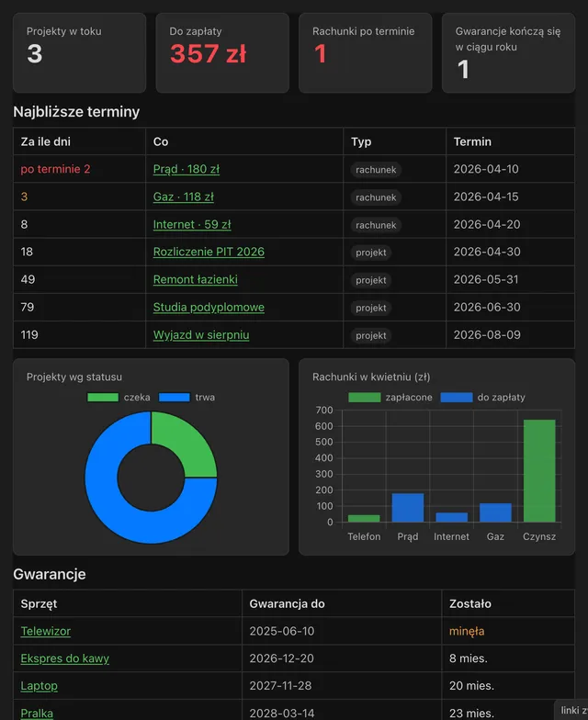The image size is (588, 720).
Task: Open the Internet · 59 zł bill link
Action: click(x=192, y=224)
